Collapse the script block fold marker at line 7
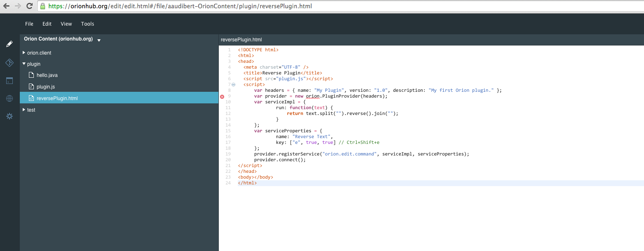The height and width of the screenshot is (251, 644). coord(233,85)
